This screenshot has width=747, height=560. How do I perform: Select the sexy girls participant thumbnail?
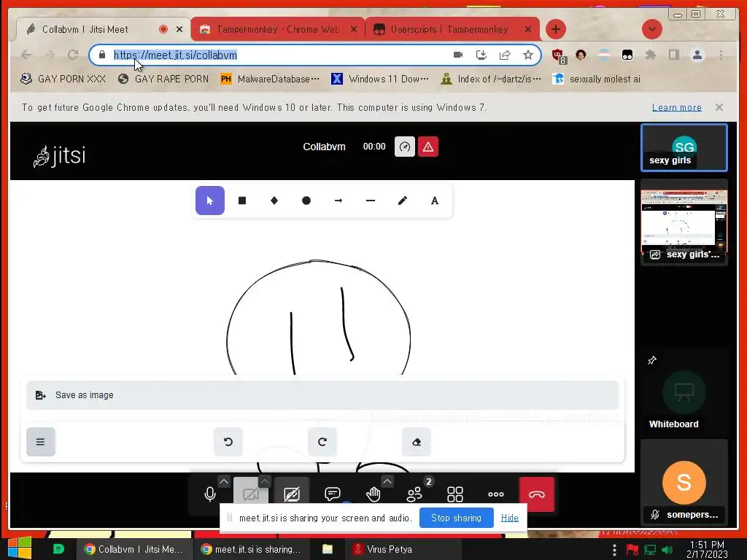[x=684, y=147]
